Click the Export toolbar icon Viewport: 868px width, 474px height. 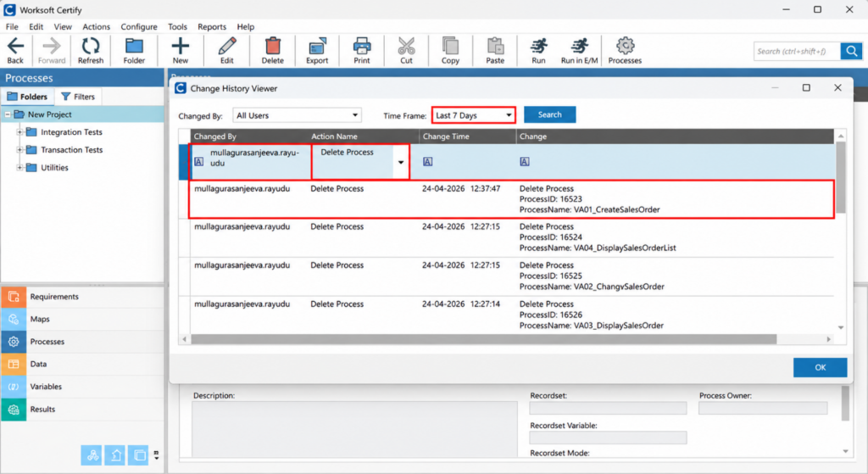pos(317,50)
